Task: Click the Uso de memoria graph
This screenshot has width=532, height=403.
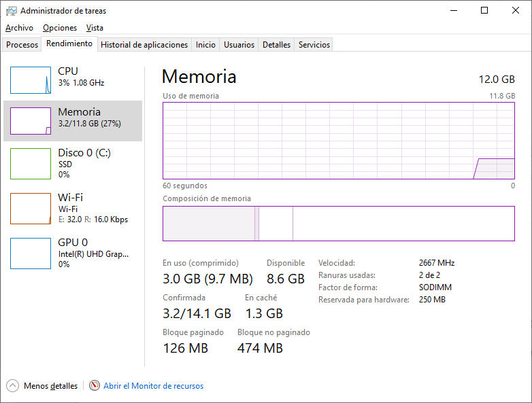Action: click(338, 141)
